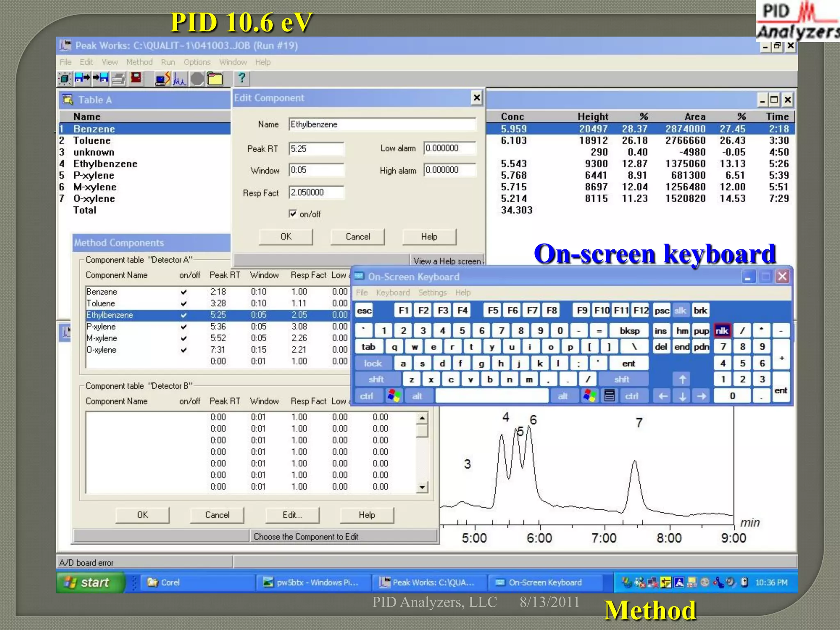Toggle the on/off checkbox in Edit Component
Screen dimensions: 840x630
pos(293,214)
